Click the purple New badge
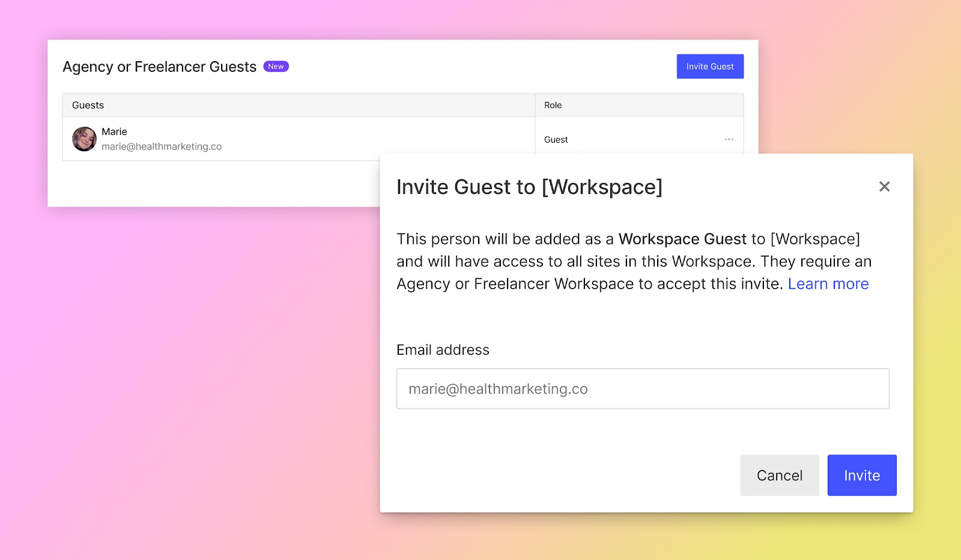 276,67
